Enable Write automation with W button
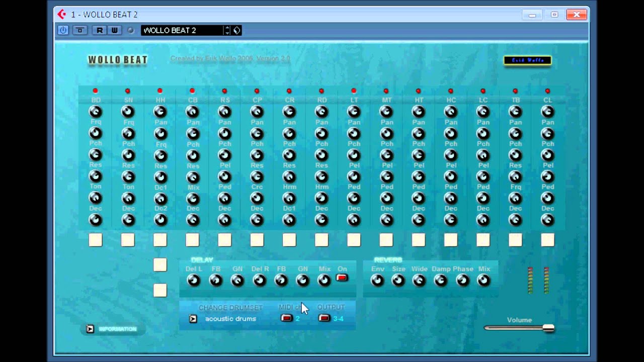Image resolution: width=644 pixels, height=362 pixels. click(115, 30)
